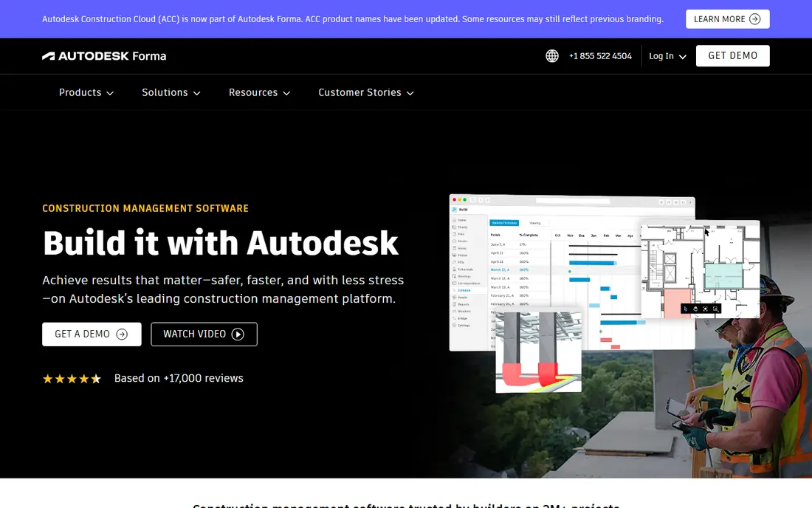Expand the Solutions menu
Screen dimensions: 812x508
tap(171, 93)
